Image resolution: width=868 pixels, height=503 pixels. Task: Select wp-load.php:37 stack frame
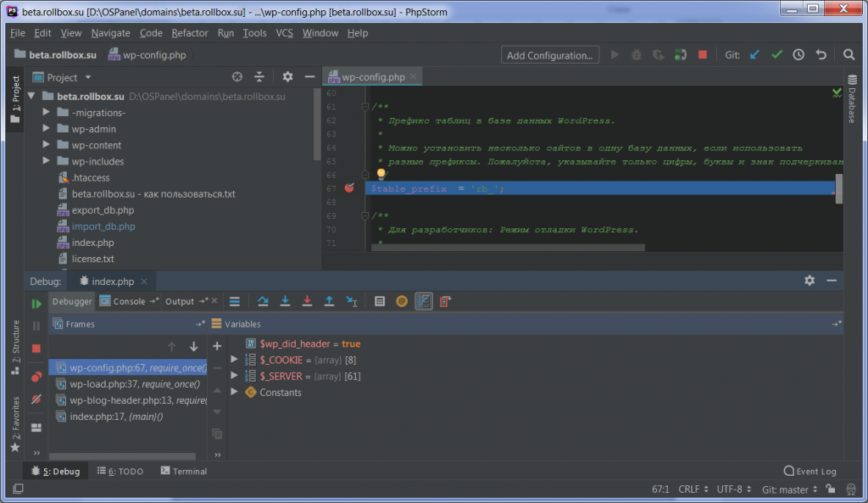(x=127, y=383)
